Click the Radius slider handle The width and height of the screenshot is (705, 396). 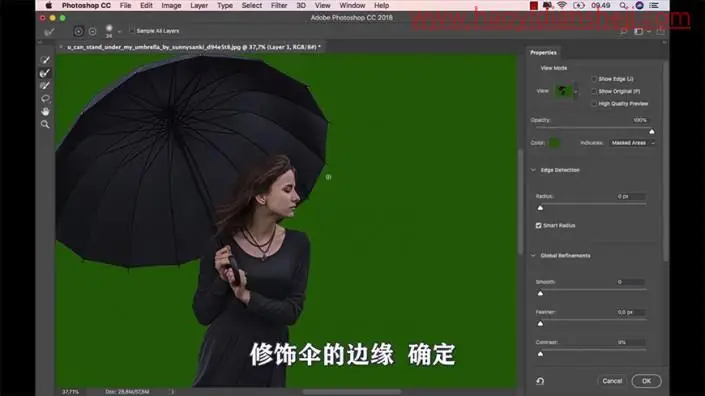(x=540, y=208)
